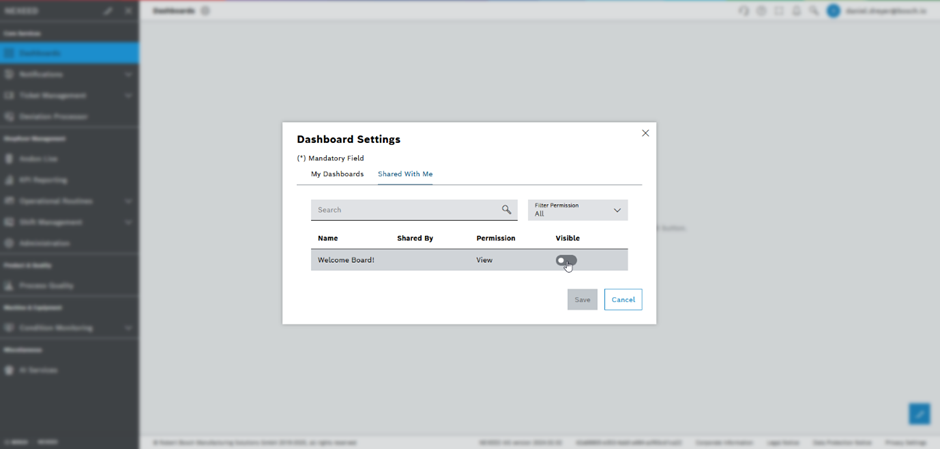Click the blue edit floating button
This screenshot has width=940, height=449.
(919, 414)
